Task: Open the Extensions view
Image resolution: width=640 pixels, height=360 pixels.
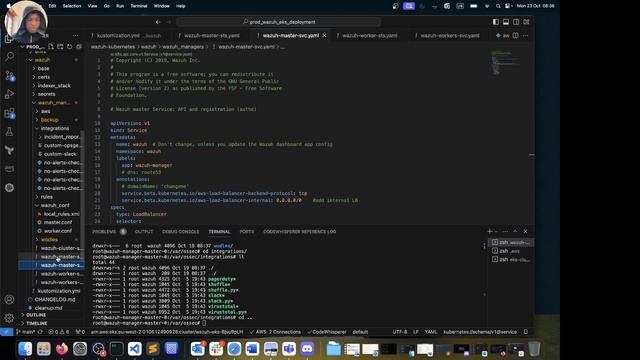Action: tap(9, 113)
